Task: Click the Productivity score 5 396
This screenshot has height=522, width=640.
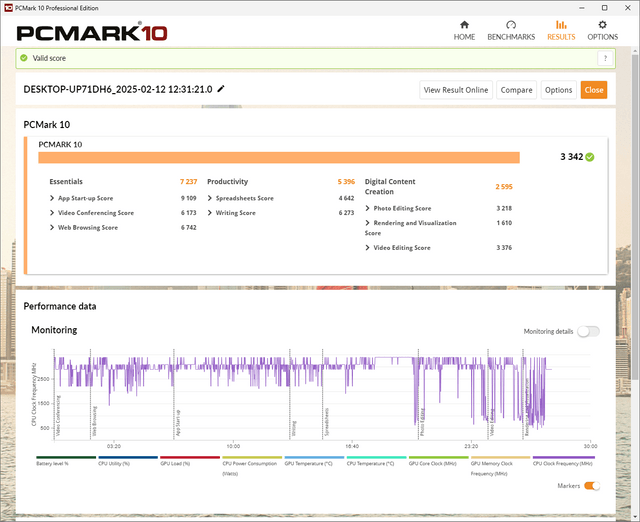Action: coord(346,182)
